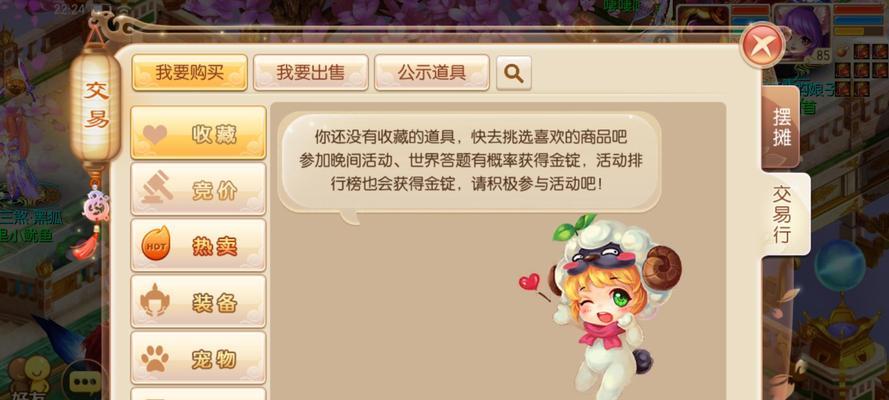Tap the purple-haired character avatar

[x=802, y=31]
